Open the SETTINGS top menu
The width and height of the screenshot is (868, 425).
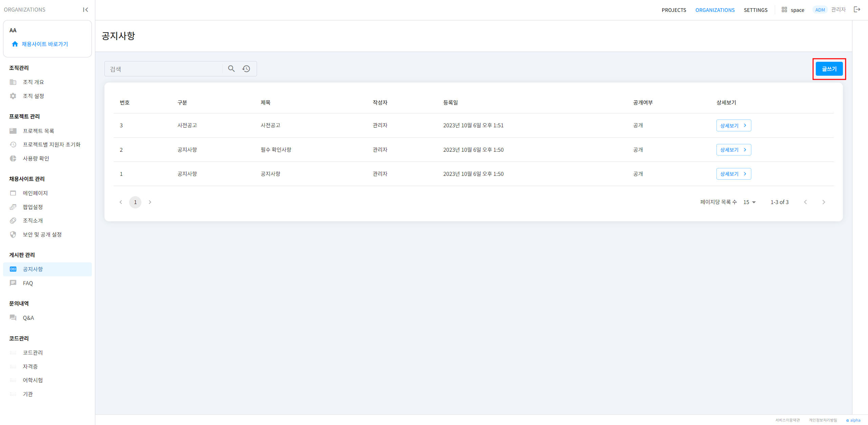pos(755,10)
